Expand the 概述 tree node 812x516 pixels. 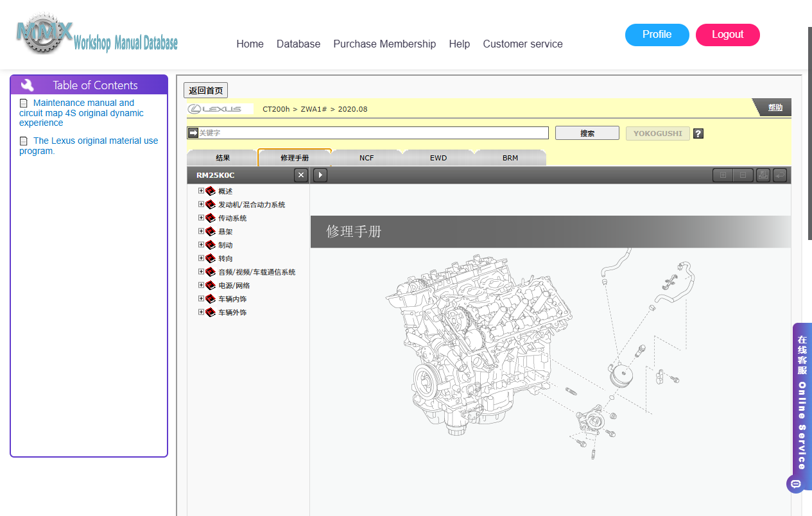coord(201,191)
